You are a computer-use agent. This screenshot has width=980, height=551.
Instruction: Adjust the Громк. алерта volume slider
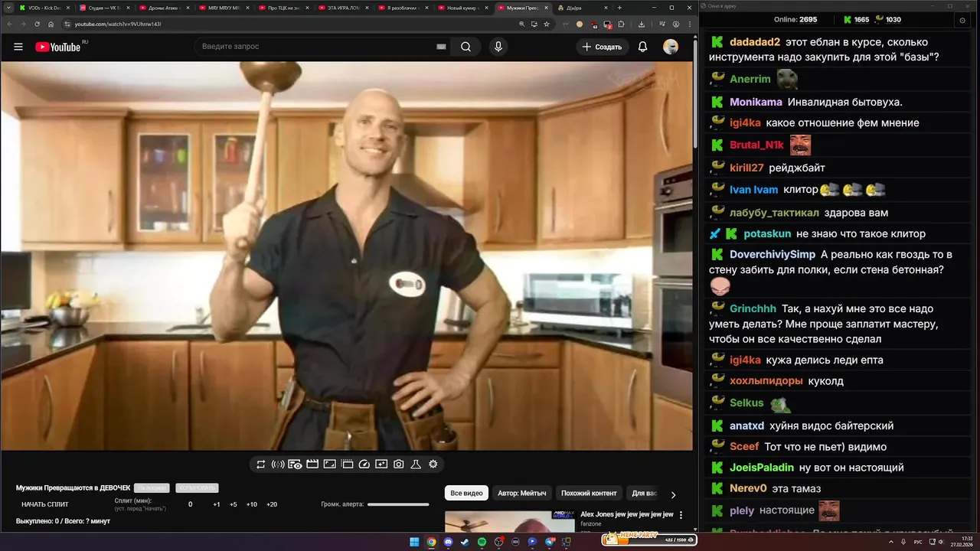click(398, 504)
